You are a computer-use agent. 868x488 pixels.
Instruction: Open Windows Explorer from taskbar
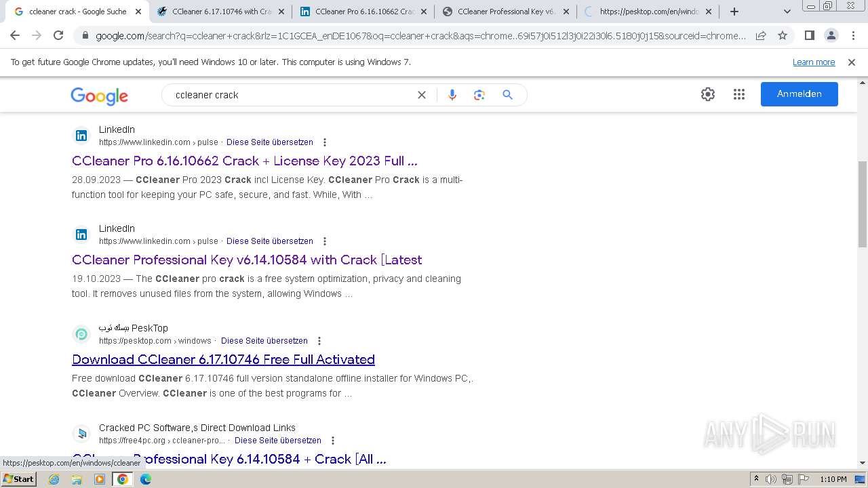coord(77,479)
